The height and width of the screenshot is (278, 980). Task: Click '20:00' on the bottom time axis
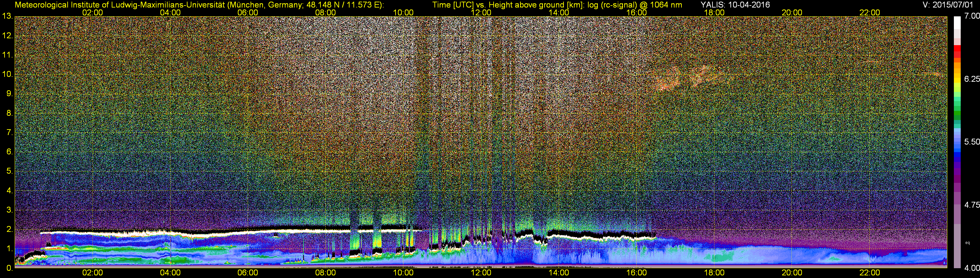(x=792, y=273)
